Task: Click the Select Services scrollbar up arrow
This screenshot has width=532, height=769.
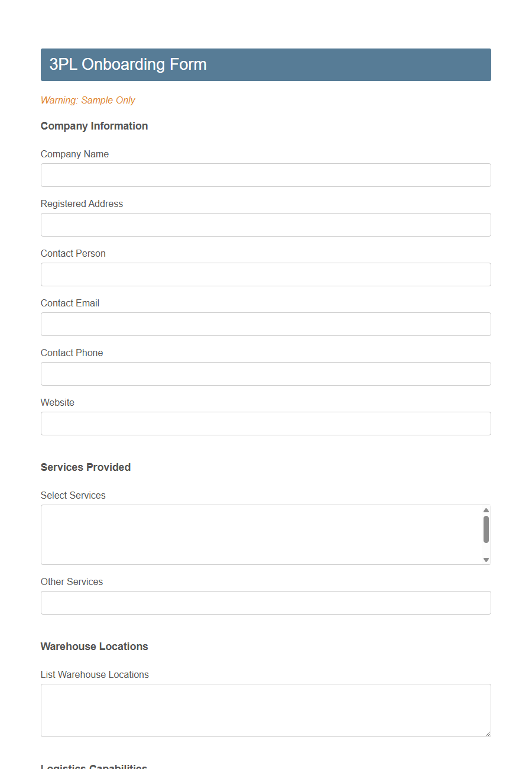Action: (x=486, y=509)
